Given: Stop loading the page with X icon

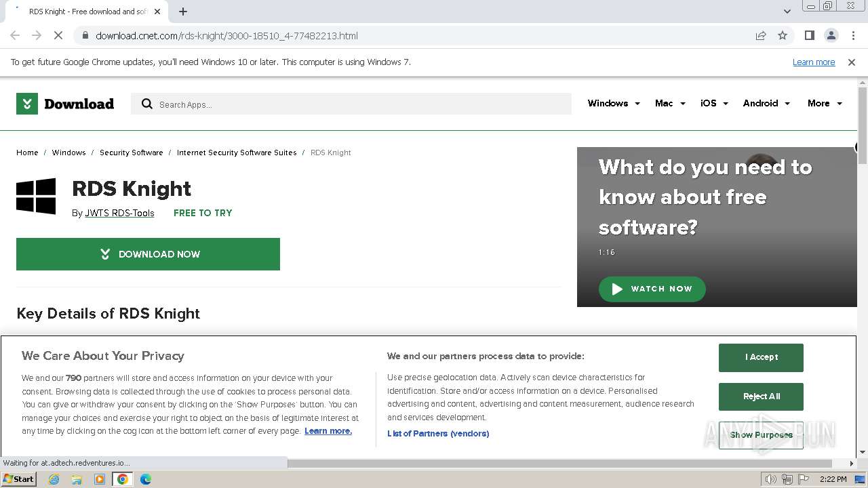Looking at the screenshot, I should (x=58, y=35).
